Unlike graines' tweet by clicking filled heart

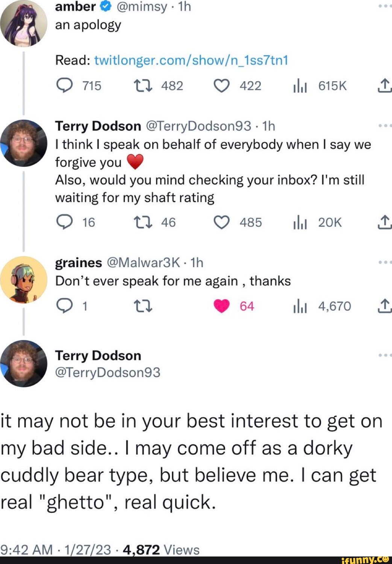click(221, 306)
